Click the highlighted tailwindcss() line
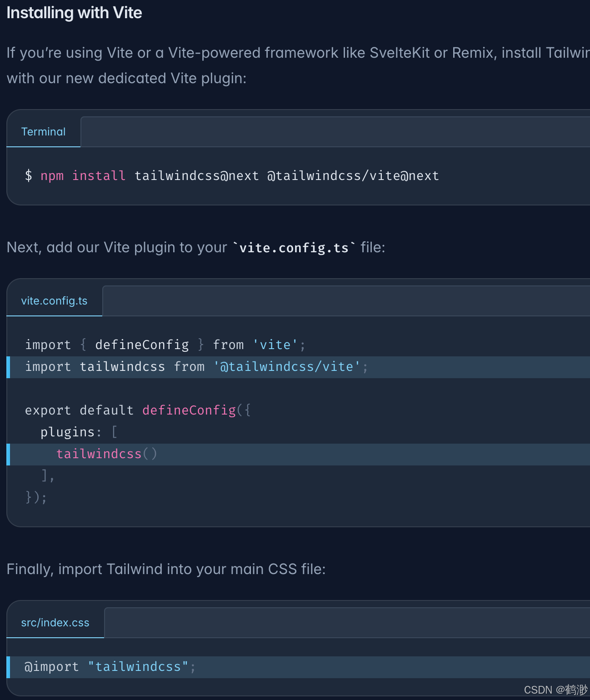 click(x=298, y=455)
